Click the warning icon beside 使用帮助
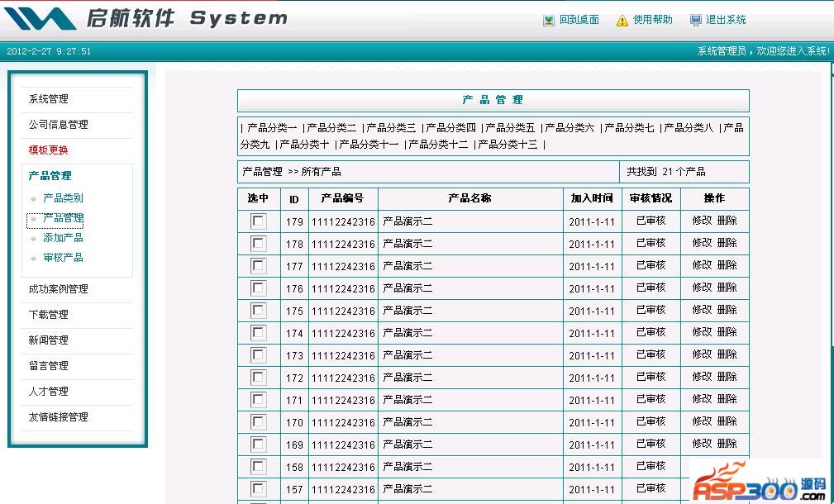The width and height of the screenshot is (834, 504). (x=622, y=21)
